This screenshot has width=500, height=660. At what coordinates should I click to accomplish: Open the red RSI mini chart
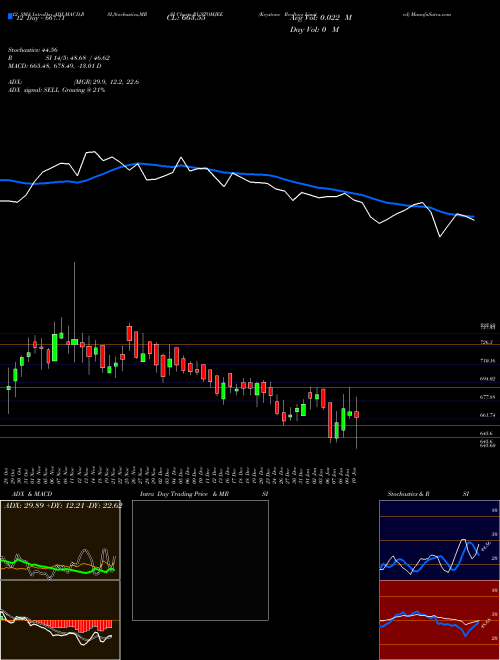pyautogui.click(x=439, y=620)
